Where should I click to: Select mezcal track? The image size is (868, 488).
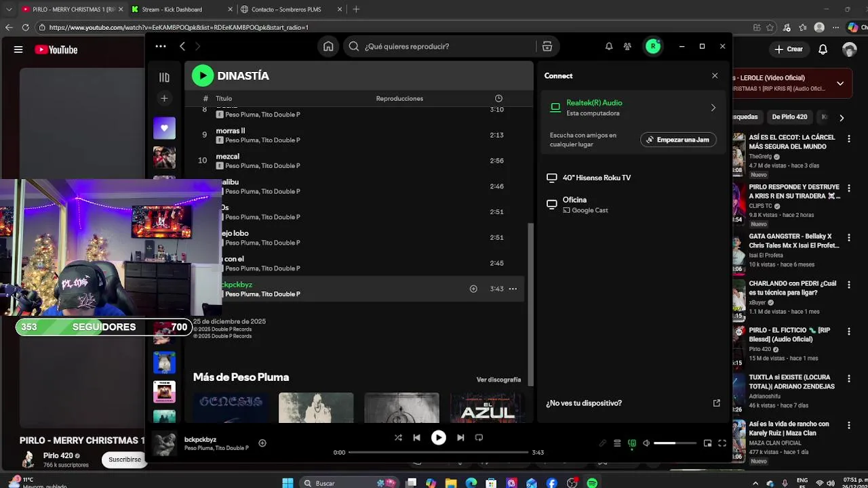(228, 157)
